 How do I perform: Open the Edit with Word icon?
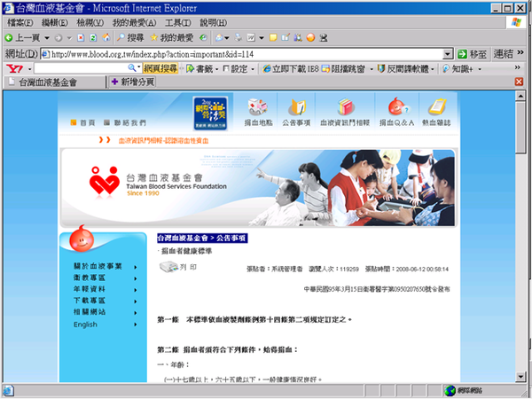point(251,37)
